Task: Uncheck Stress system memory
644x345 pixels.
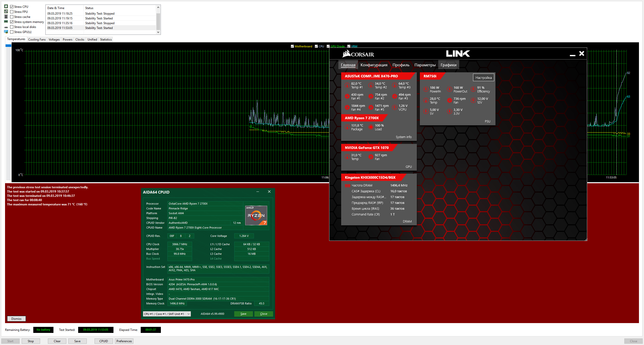Action: click(12, 22)
